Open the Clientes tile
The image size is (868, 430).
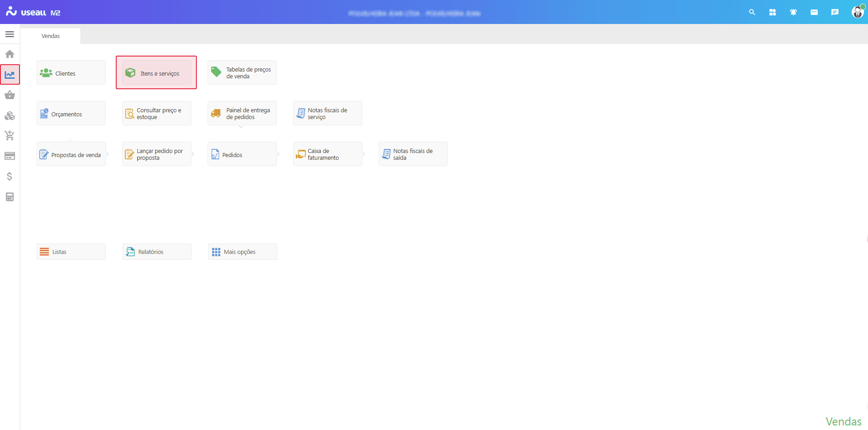pyautogui.click(x=71, y=73)
